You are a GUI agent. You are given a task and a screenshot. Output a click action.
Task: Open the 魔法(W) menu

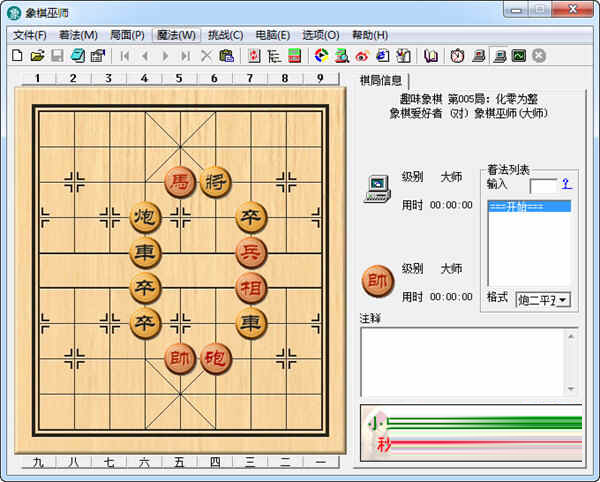[x=176, y=35]
